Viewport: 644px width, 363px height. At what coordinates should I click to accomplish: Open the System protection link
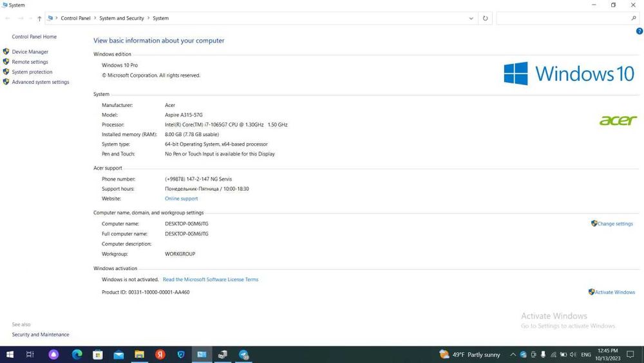click(32, 72)
